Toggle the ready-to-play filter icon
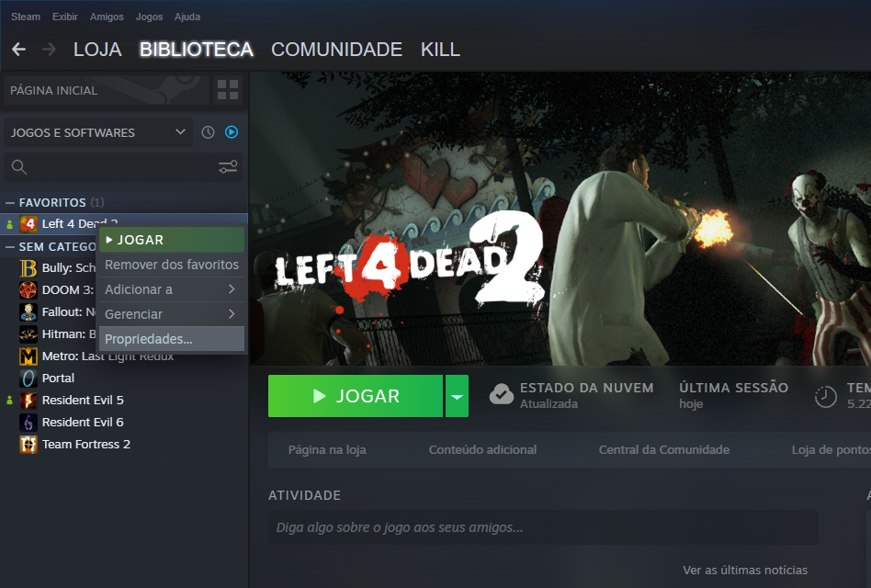This screenshot has height=588, width=871. click(x=232, y=132)
